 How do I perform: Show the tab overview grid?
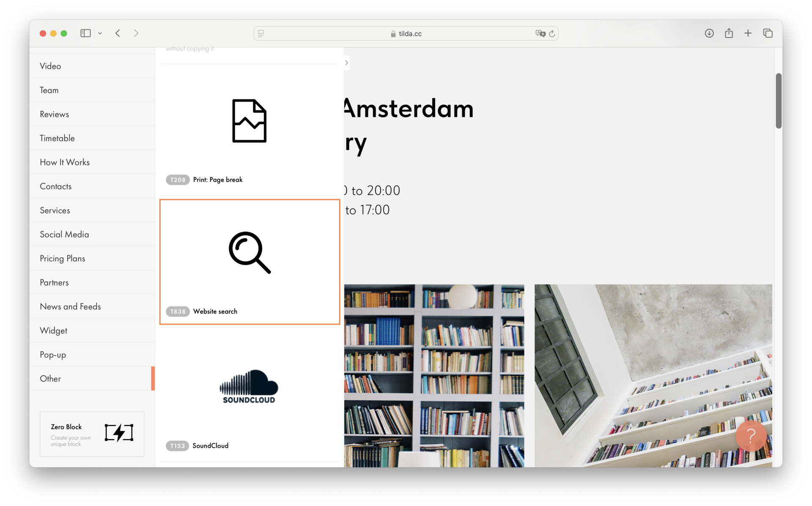768,33
